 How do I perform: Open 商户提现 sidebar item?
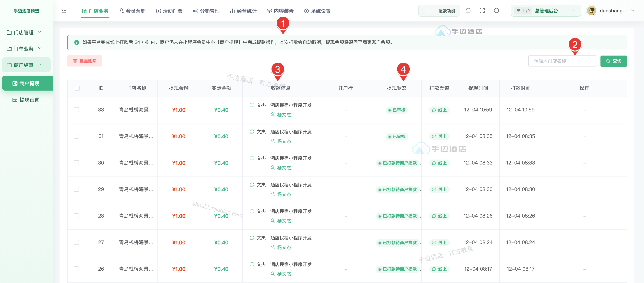point(27,83)
